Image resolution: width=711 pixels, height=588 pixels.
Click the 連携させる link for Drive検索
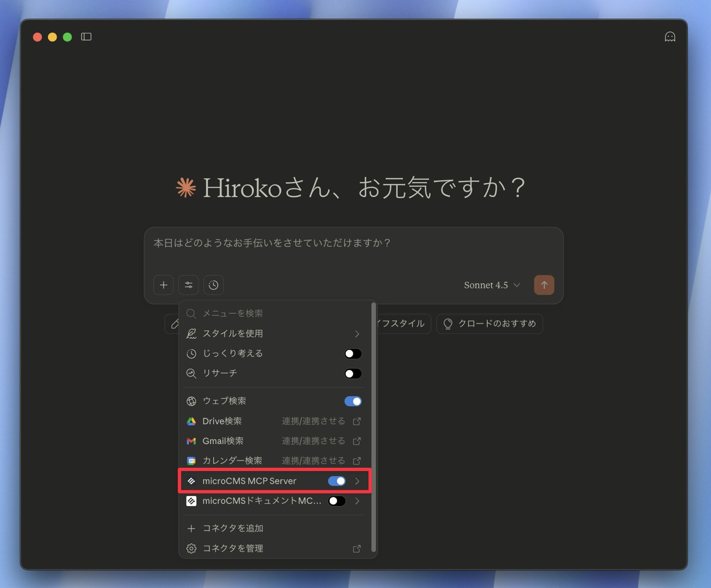coord(312,421)
